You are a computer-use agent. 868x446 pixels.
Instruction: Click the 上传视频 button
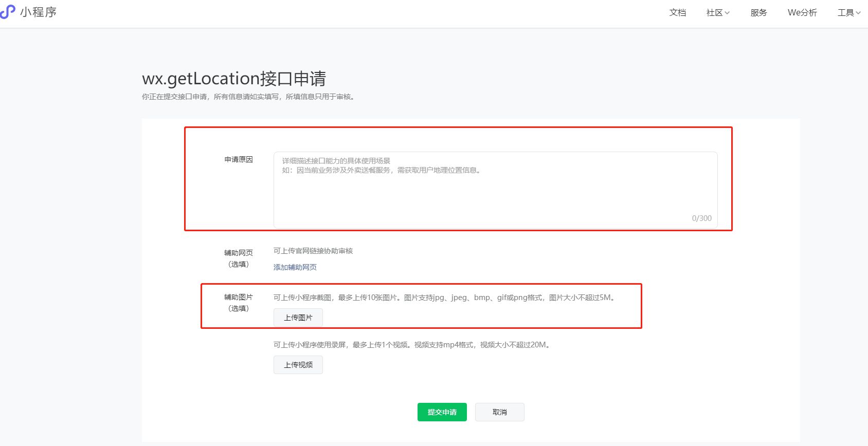[298, 365]
